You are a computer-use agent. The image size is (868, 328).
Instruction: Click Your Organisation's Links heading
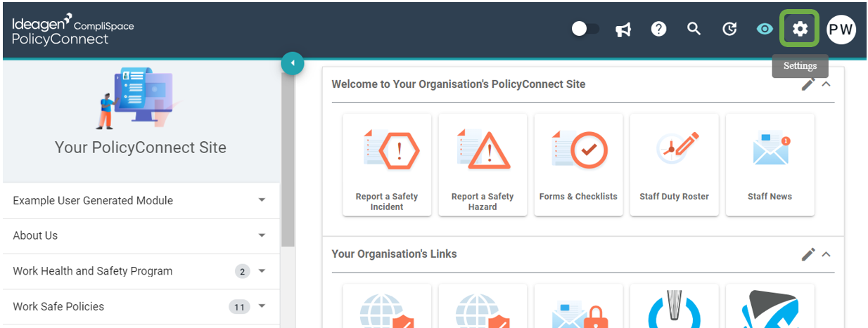394,254
